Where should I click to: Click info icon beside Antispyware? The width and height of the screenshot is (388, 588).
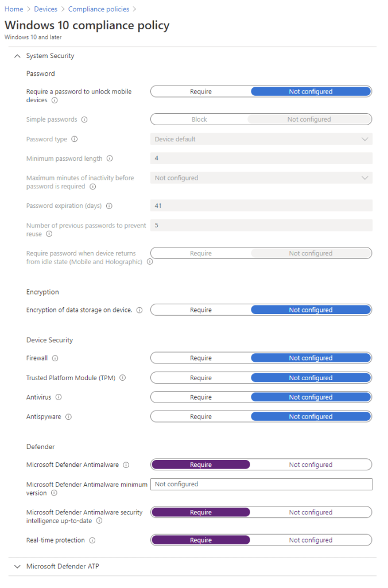pyautogui.click(x=68, y=417)
